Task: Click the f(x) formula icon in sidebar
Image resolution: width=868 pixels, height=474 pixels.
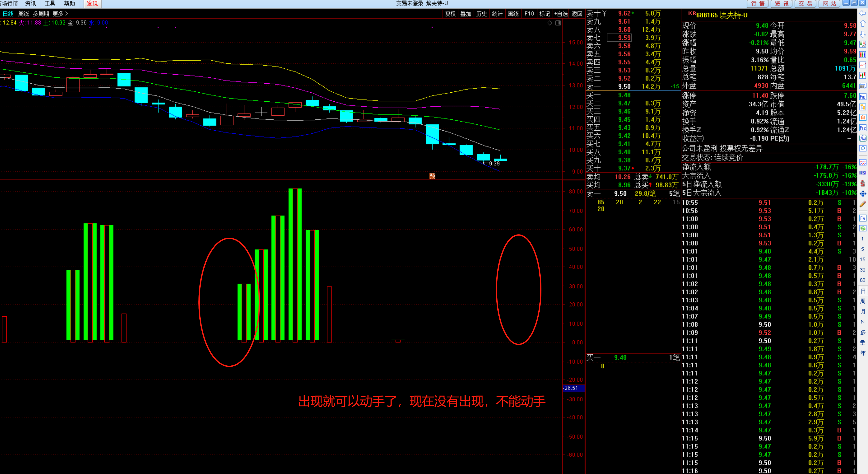Action: coord(863,138)
